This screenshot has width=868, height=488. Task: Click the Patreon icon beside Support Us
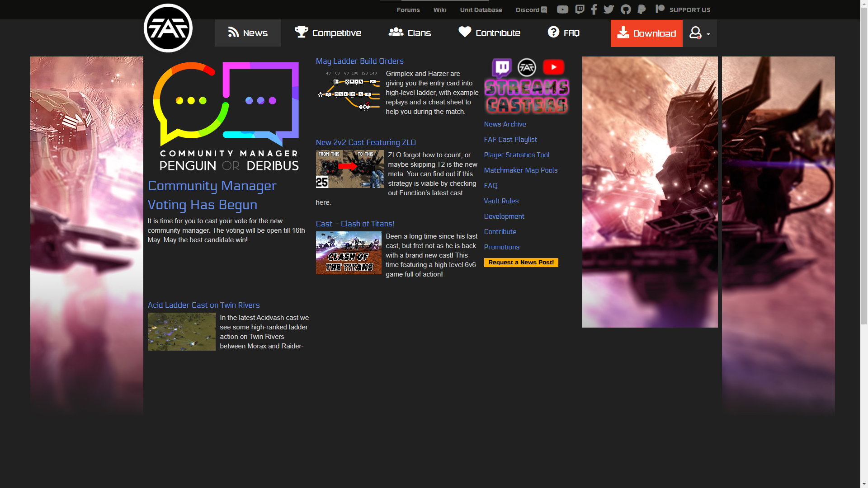tap(660, 9)
